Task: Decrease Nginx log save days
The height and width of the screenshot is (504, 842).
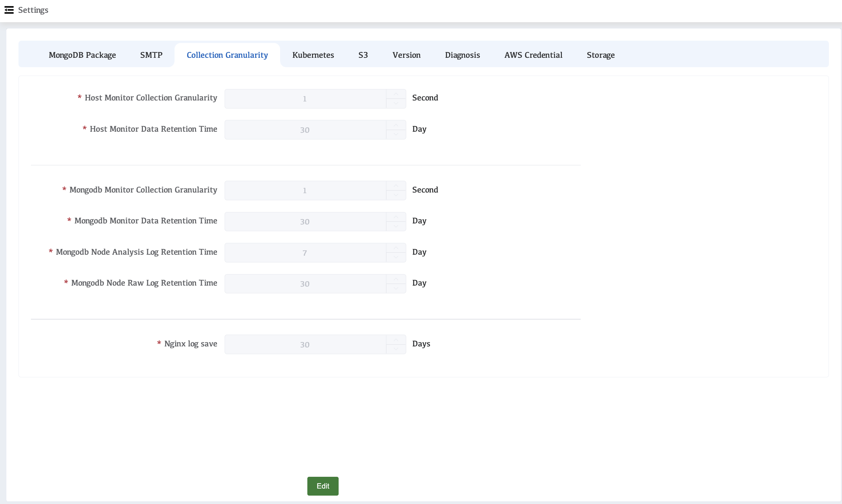Action: [396, 349]
